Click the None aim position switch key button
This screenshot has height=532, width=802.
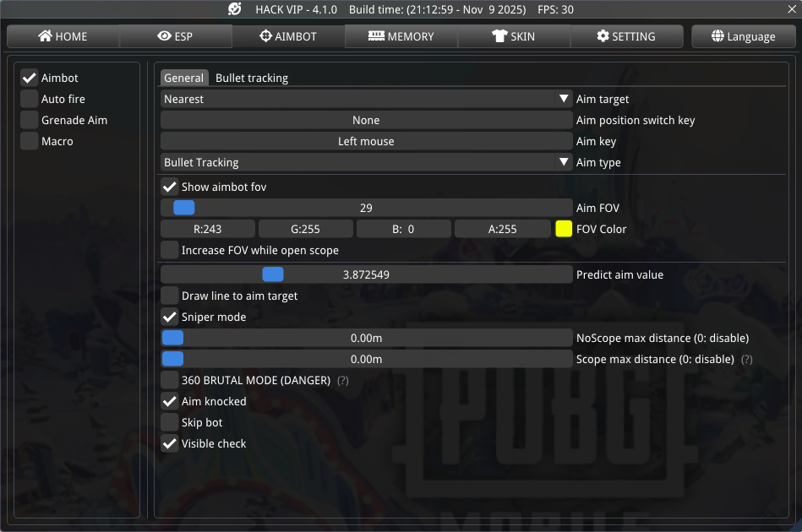click(366, 120)
